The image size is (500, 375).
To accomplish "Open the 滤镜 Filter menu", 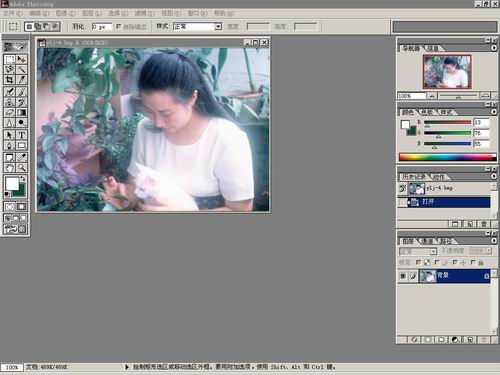I will pos(145,13).
